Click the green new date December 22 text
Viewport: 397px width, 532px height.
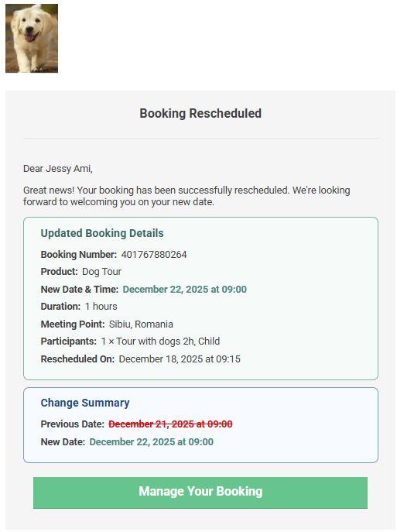184,290
